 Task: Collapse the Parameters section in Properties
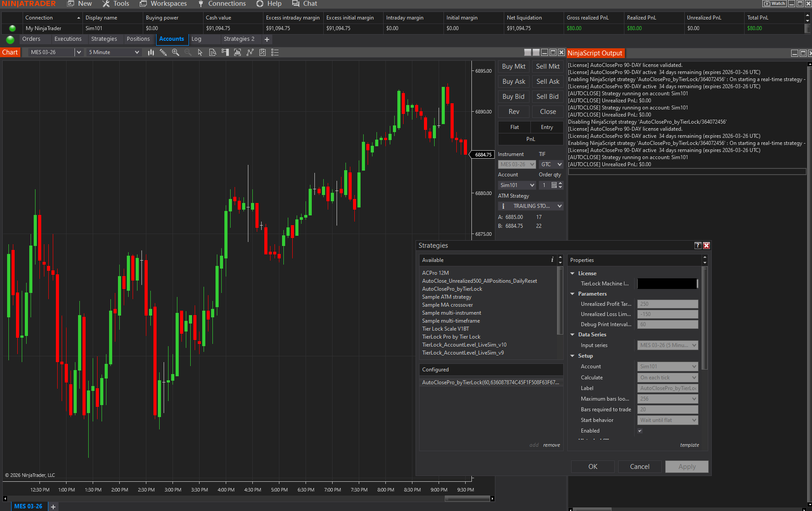573,293
